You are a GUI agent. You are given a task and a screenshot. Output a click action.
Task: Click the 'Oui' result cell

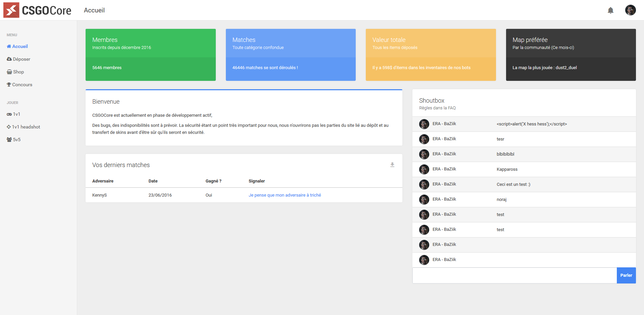(209, 195)
